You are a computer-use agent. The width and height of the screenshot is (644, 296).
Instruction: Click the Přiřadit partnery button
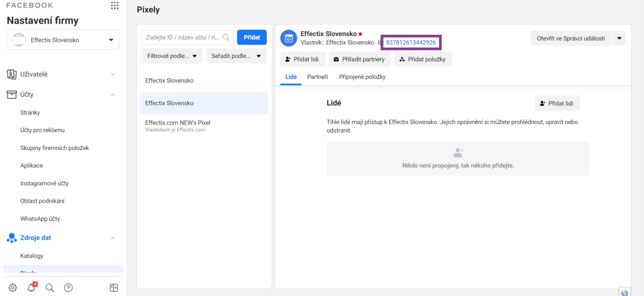coord(359,59)
